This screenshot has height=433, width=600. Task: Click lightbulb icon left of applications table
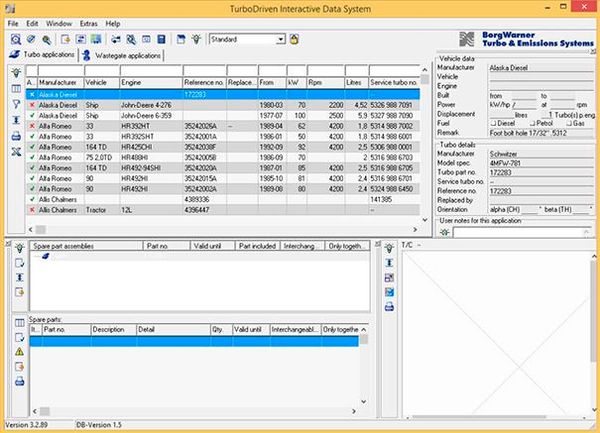pyautogui.click(x=16, y=73)
